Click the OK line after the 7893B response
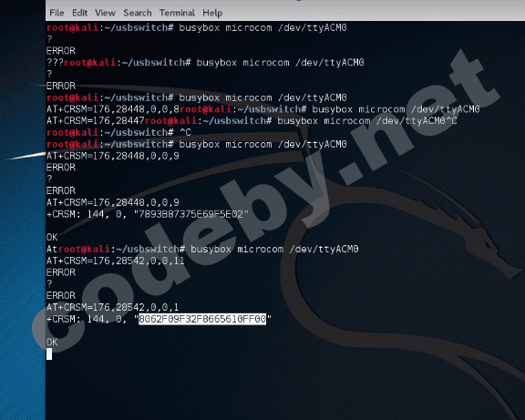Screen dimensions: 525x420 click(52, 237)
